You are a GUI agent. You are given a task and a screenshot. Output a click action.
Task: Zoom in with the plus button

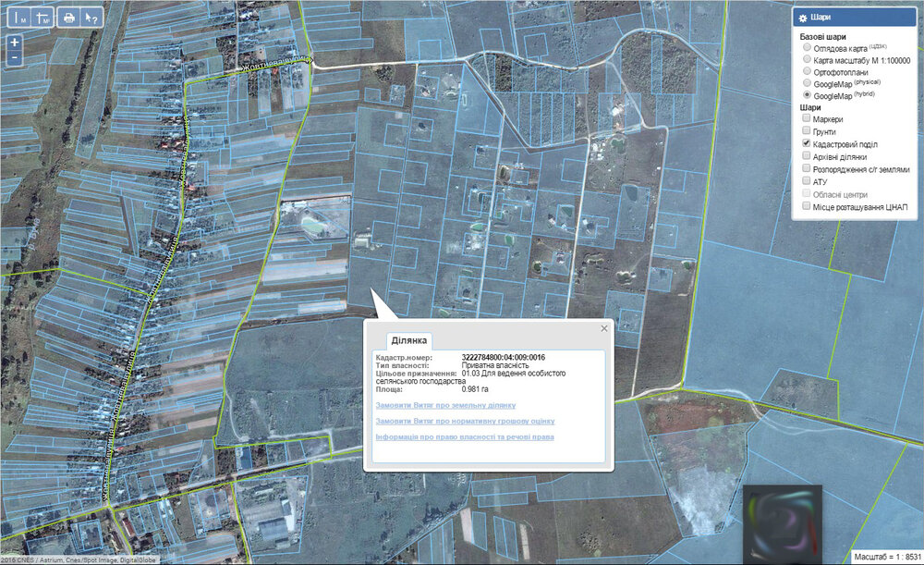(15, 43)
